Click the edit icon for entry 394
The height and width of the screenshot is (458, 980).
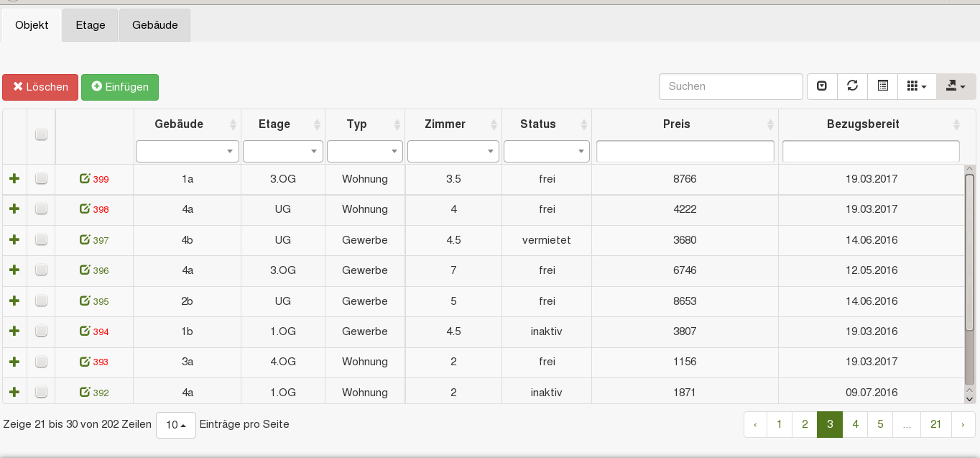[85, 331]
